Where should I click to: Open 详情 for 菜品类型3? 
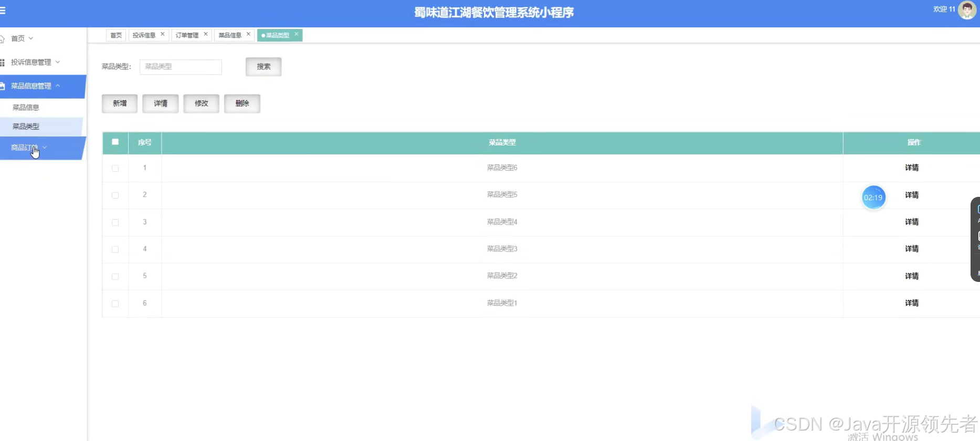(x=912, y=248)
